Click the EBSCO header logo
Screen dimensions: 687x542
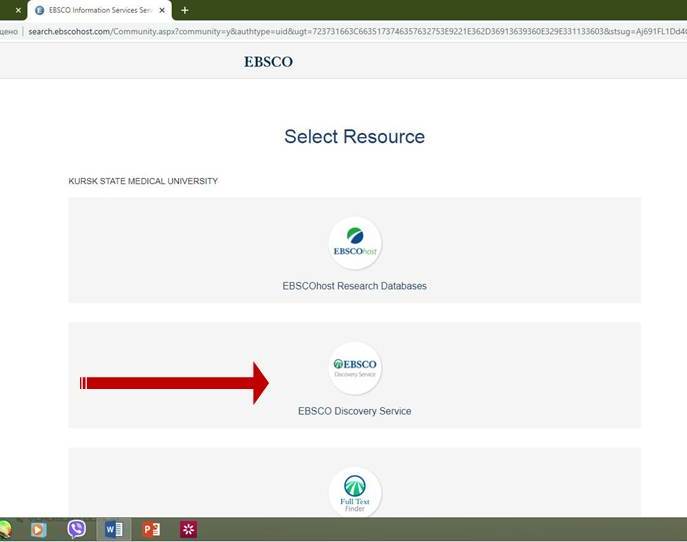(269, 62)
